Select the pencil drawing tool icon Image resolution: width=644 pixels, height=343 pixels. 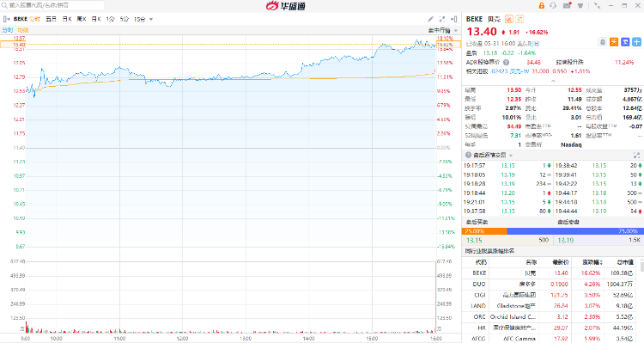coord(430,19)
